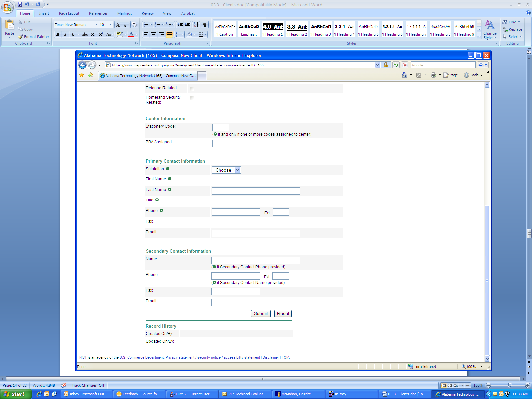Click the Print icon in Internet Explorer toolbar
Image resolution: width=532 pixels, height=399 pixels.
pyautogui.click(x=433, y=75)
